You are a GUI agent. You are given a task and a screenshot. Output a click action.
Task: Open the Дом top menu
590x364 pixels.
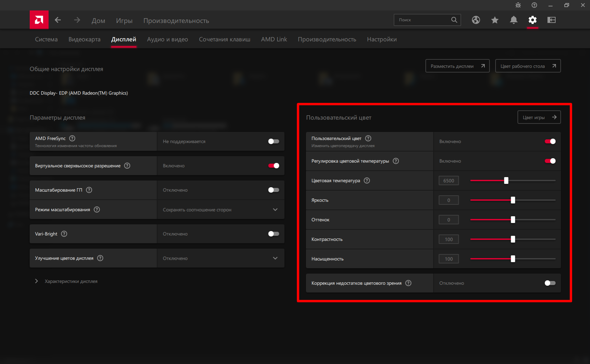tap(98, 21)
